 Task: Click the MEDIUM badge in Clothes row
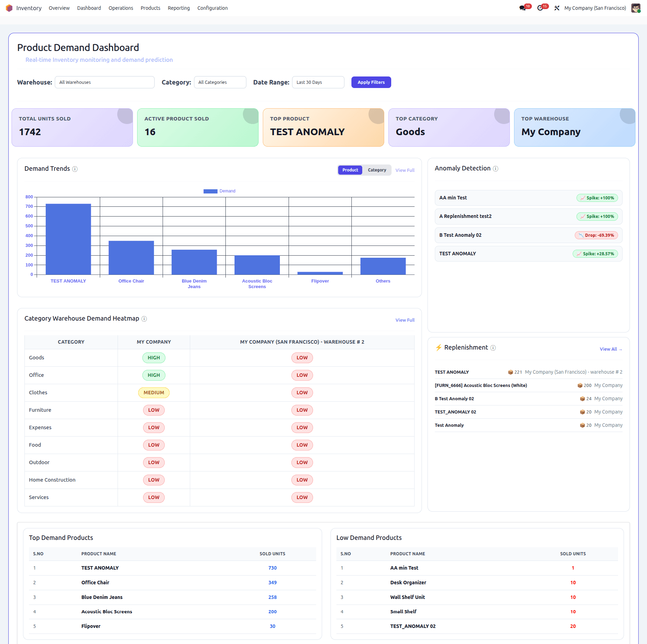pyautogui.click(x=154, y=393)
